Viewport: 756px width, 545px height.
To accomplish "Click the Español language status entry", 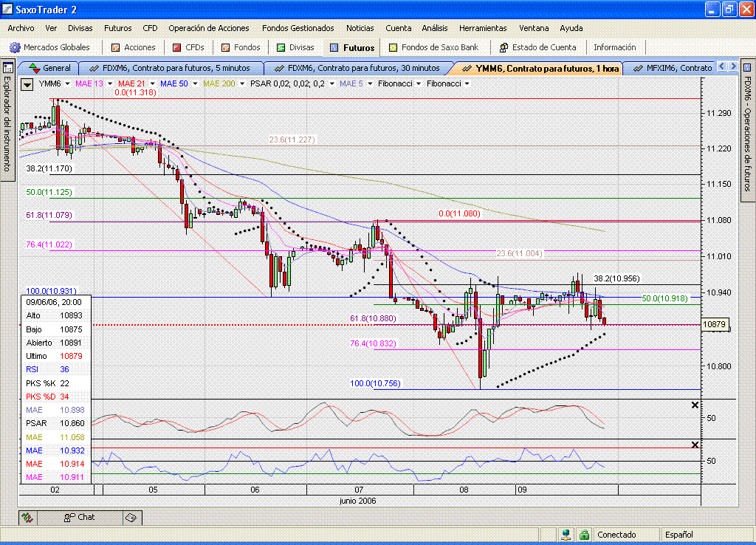I will click(679, 535).
